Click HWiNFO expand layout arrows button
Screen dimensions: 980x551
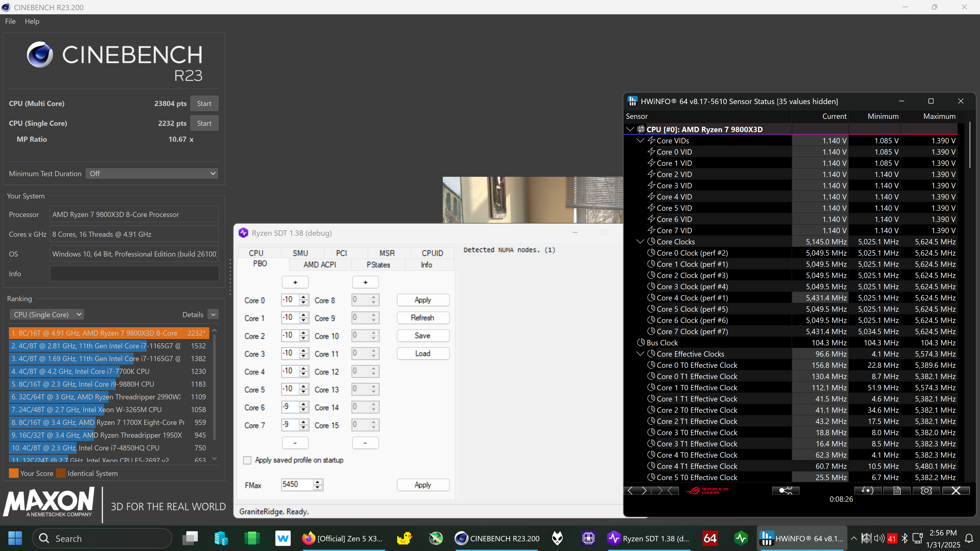[x=637, y=491]
